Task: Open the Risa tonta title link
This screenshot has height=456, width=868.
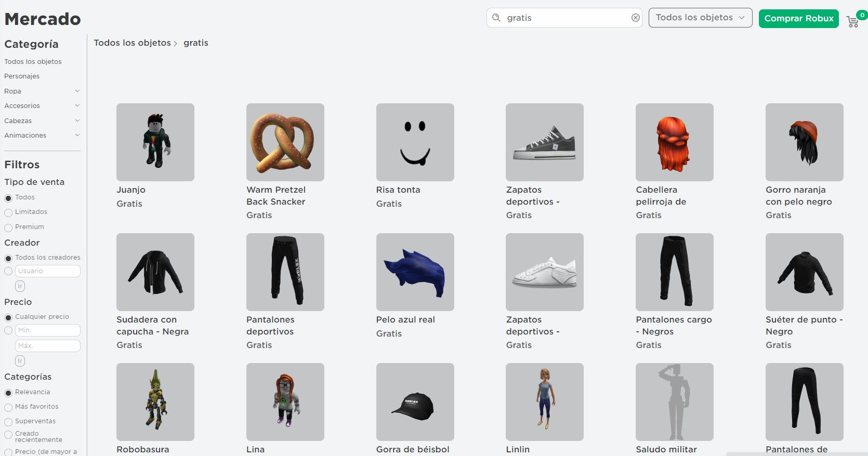Action: (398, 190)
